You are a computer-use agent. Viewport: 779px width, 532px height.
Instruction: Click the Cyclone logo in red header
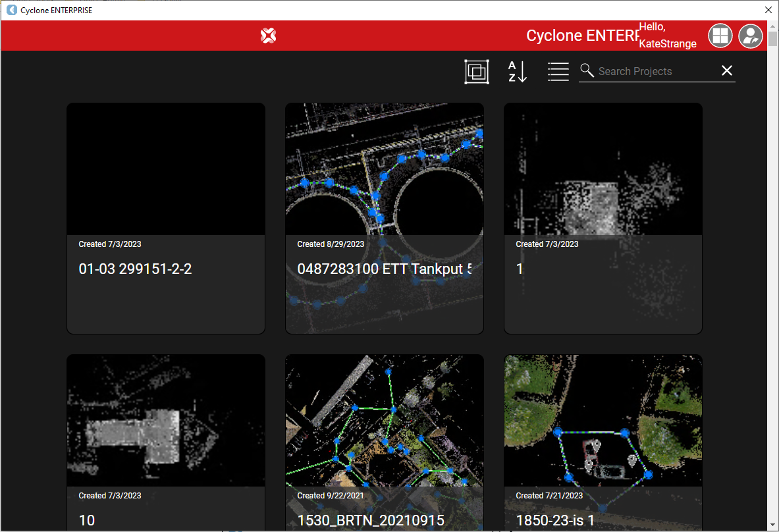pyautogui.click(x=268, y=36)
